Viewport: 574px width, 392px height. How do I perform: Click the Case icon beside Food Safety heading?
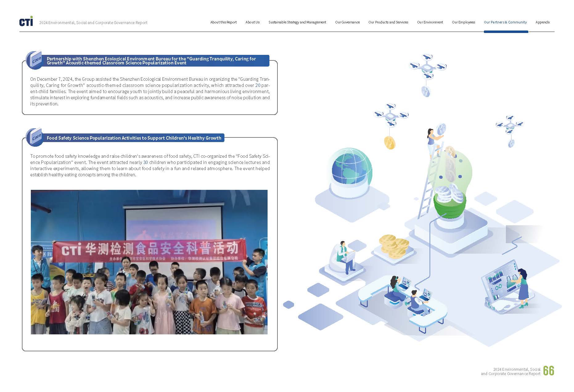pyautogui.click(x=35, y=137)
